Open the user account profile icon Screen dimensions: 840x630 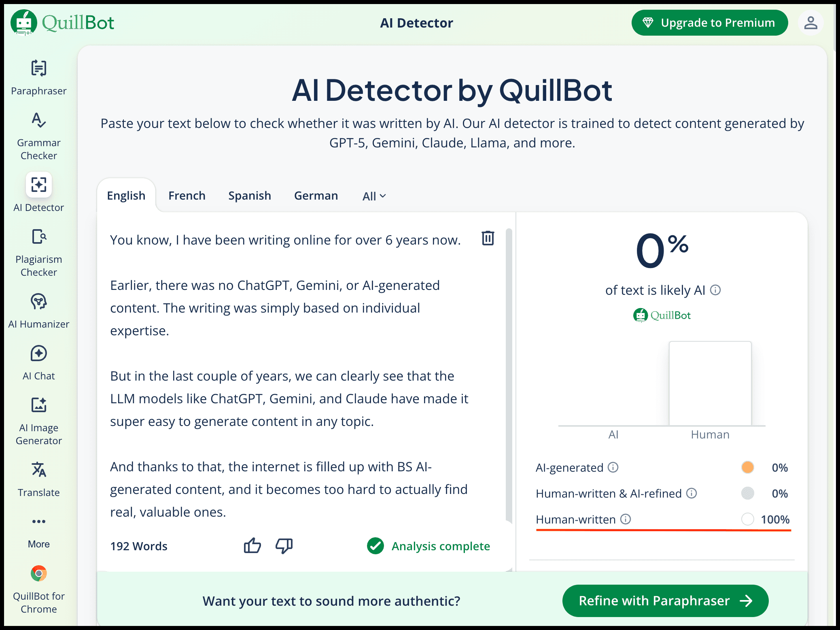click(810, 23)
